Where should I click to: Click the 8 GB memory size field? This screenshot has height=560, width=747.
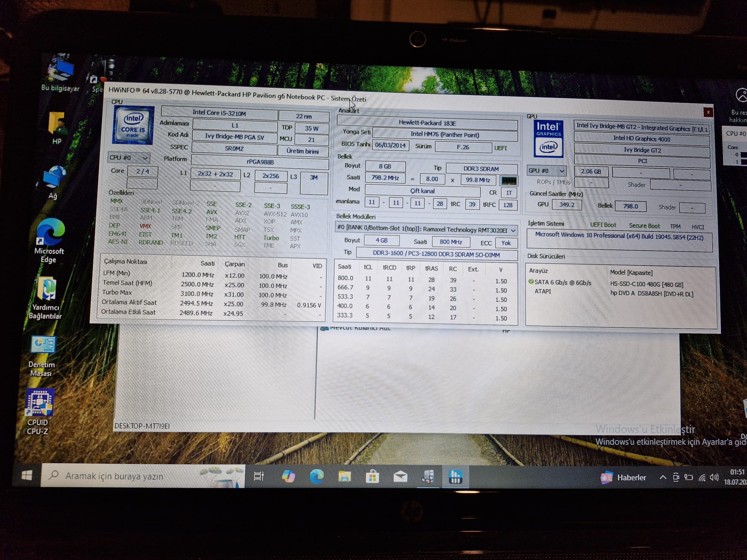click(x=385, y=167)
